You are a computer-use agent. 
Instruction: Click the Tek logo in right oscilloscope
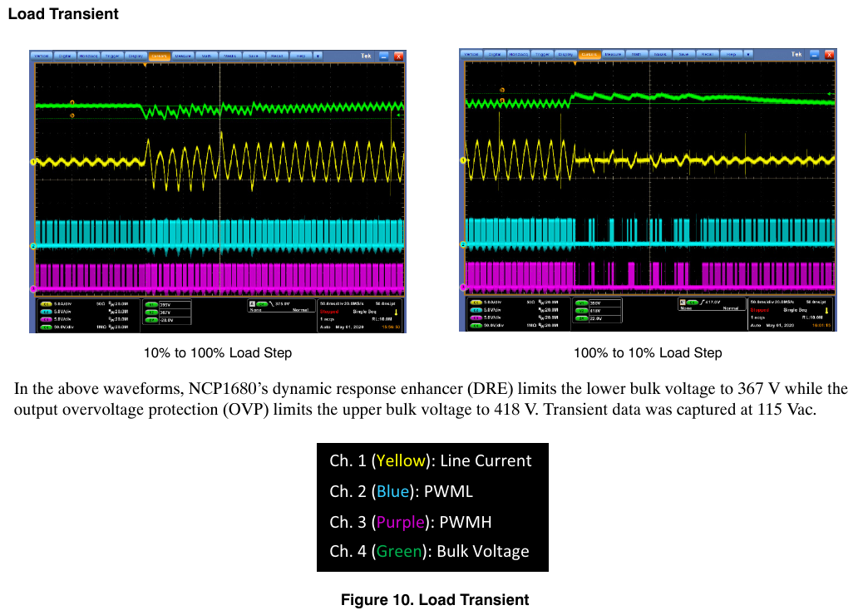click(796, 54)
